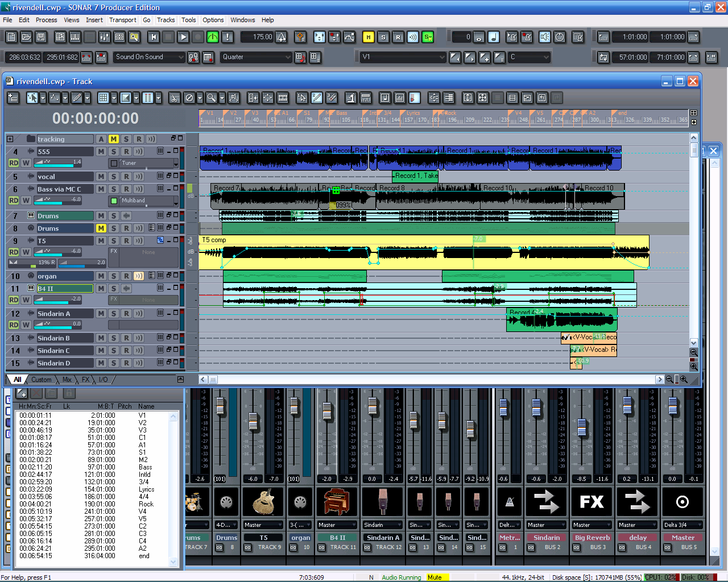Unmute the tracking folder with its M button
This screenshot has width=728, height=582.
114,139
